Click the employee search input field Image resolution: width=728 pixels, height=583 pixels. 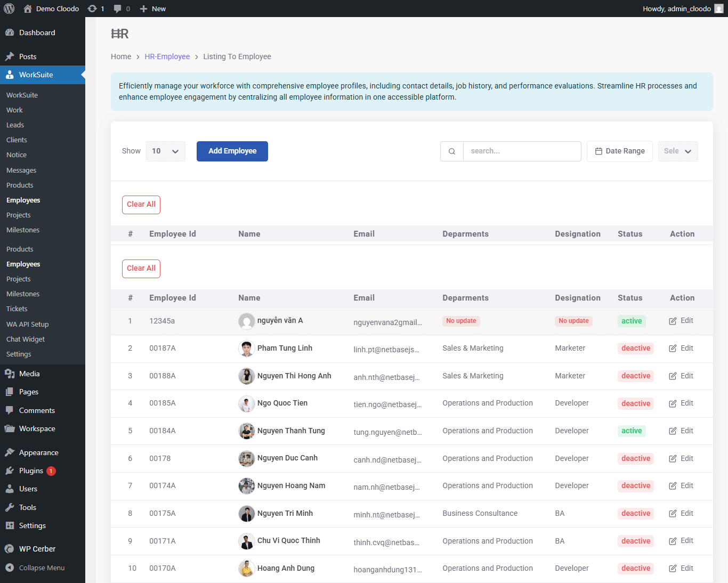[x=522, y=151]
